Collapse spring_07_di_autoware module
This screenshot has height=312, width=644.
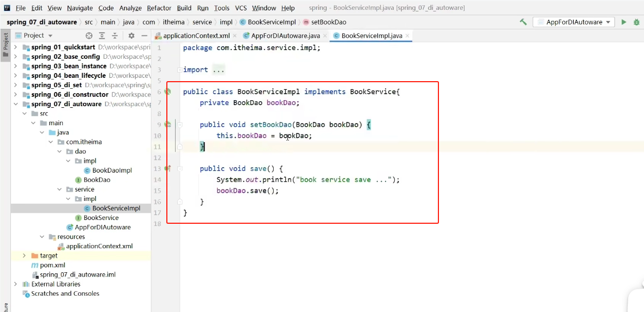pos(16,103)
